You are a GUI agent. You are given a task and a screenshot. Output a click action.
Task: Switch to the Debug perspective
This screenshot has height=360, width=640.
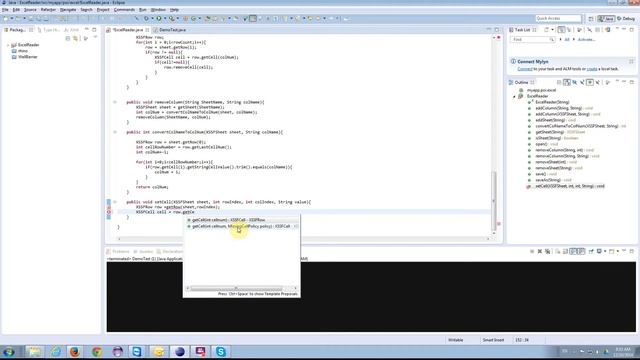[626, 18]
